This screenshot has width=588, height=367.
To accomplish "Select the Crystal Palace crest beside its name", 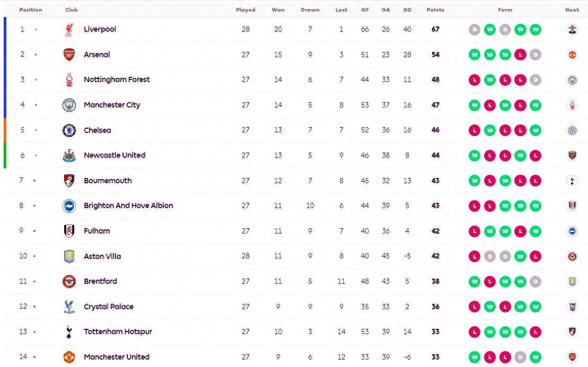I will (69, 307).
